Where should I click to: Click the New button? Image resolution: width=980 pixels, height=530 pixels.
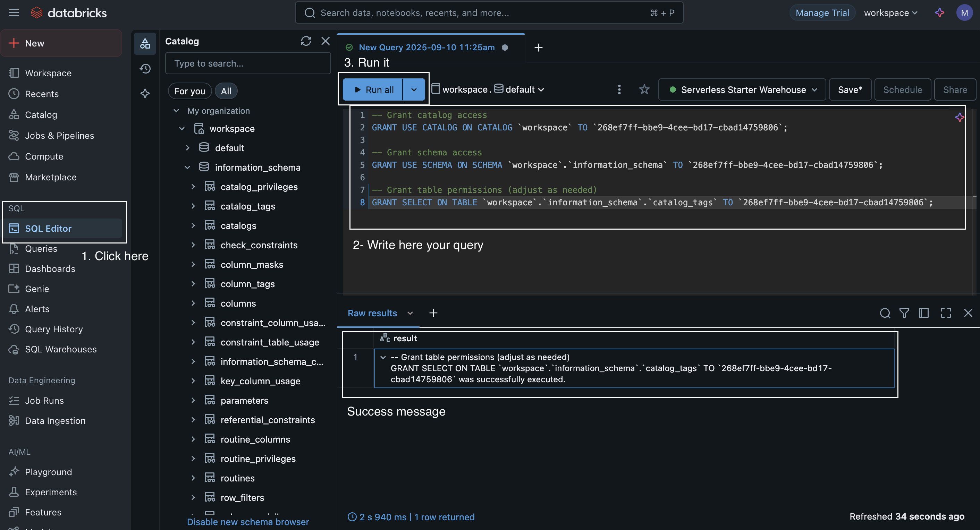click(62, 43)
